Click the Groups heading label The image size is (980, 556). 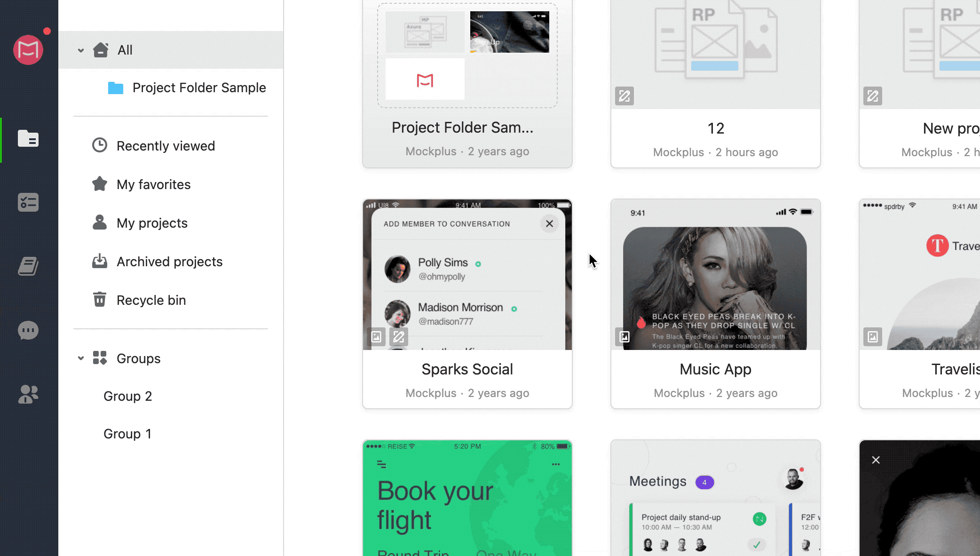138,358
